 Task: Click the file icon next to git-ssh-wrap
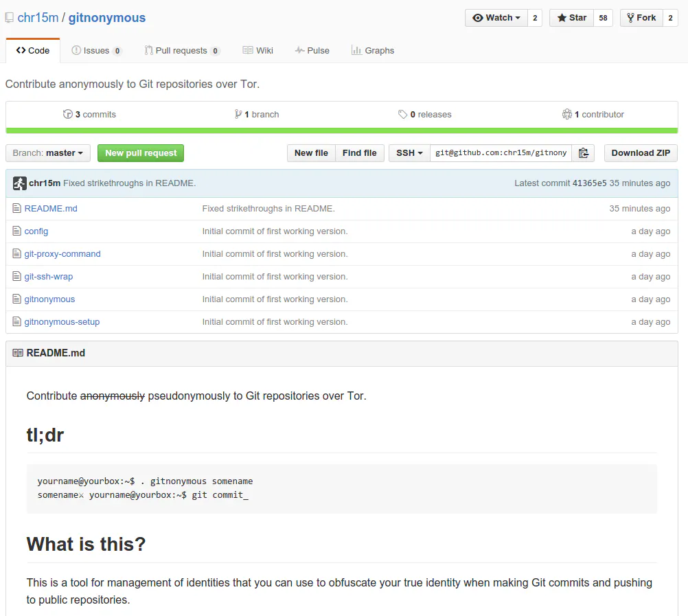point(16,276)
